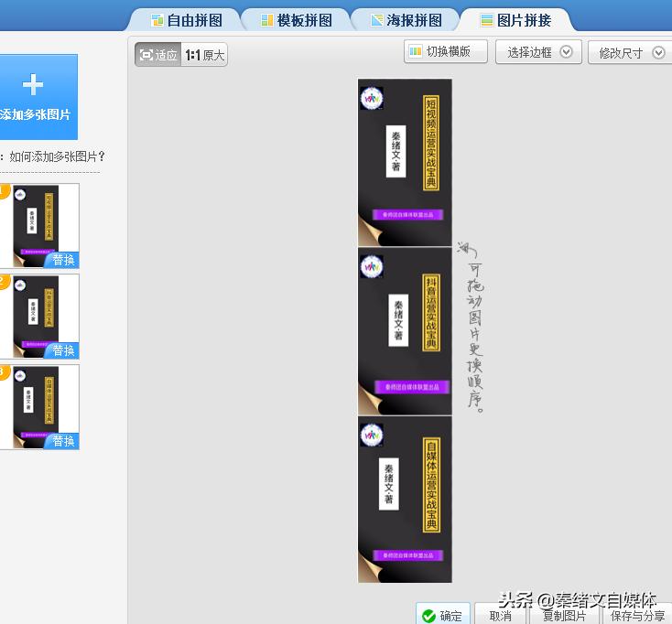This screenshot has width=672, height=624.
Task: Select the 图片拼接 tab
Action: pos(515,20)
